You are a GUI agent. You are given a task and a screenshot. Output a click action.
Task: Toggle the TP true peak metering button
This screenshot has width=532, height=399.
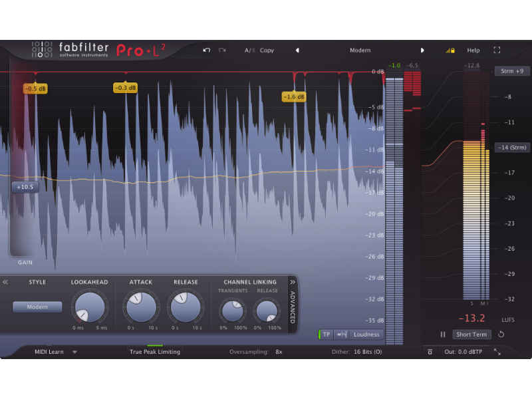pyautogui.click(x=326, y=334)
